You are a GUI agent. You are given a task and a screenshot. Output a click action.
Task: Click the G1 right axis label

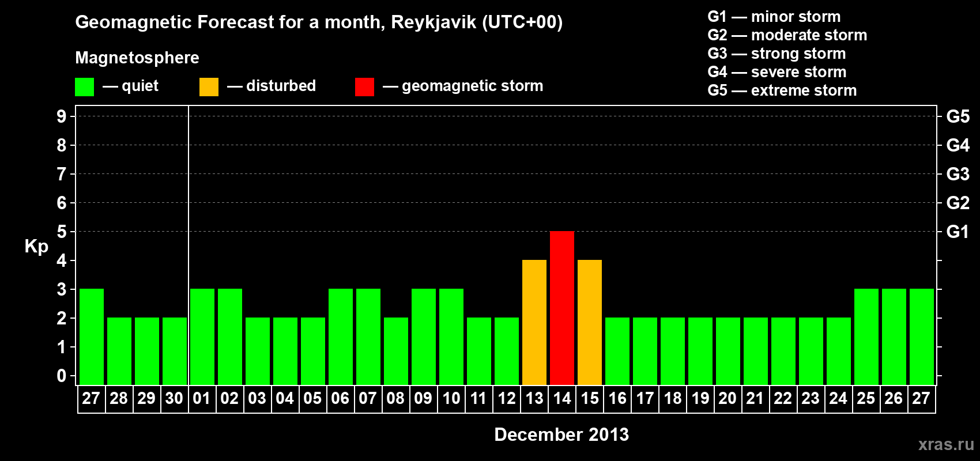(958, 232)
